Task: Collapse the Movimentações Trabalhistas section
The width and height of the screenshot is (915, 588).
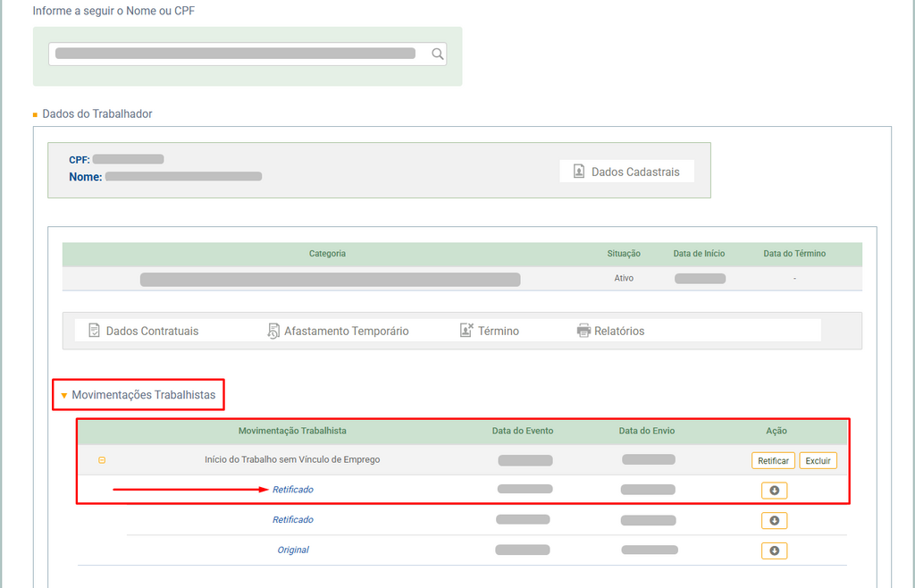Action: (x=64, y=394)
